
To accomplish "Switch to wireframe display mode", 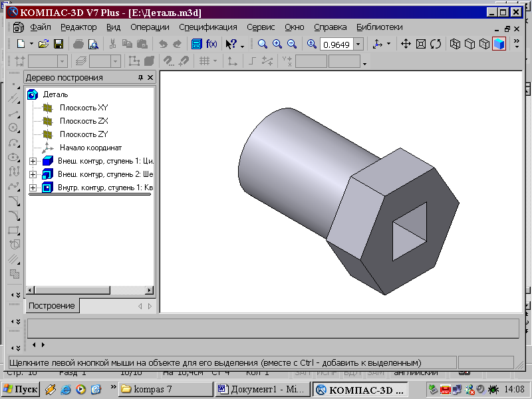I will pos(455,44).
